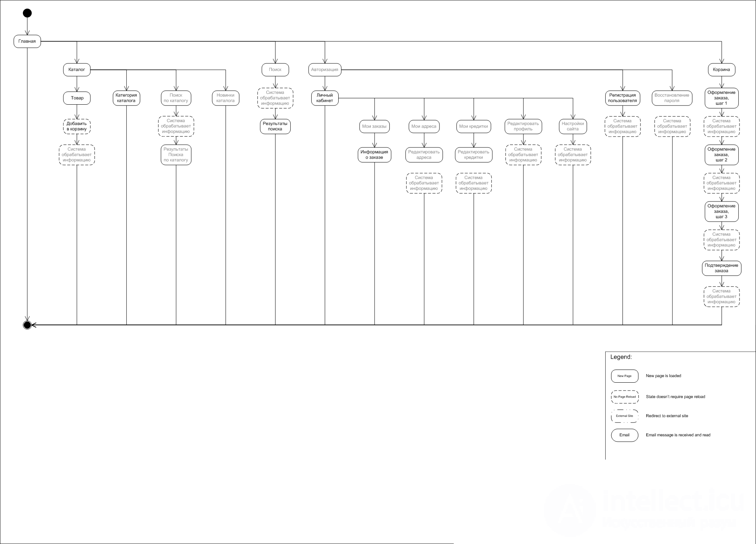This screenshot has width=756, height=544.
Task: Expand the Мои заказы branch
Action: pyautogui.click(x=370, y=126)
